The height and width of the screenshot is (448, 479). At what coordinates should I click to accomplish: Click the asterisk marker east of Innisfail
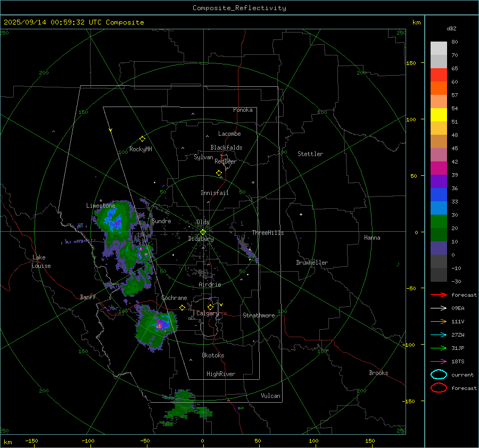point(253,183)
